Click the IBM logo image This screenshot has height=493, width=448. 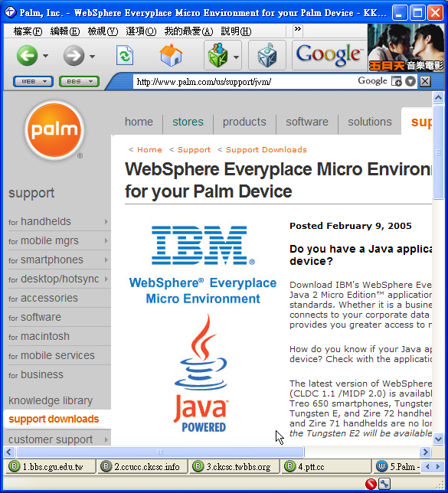click(x=203, y=245)
